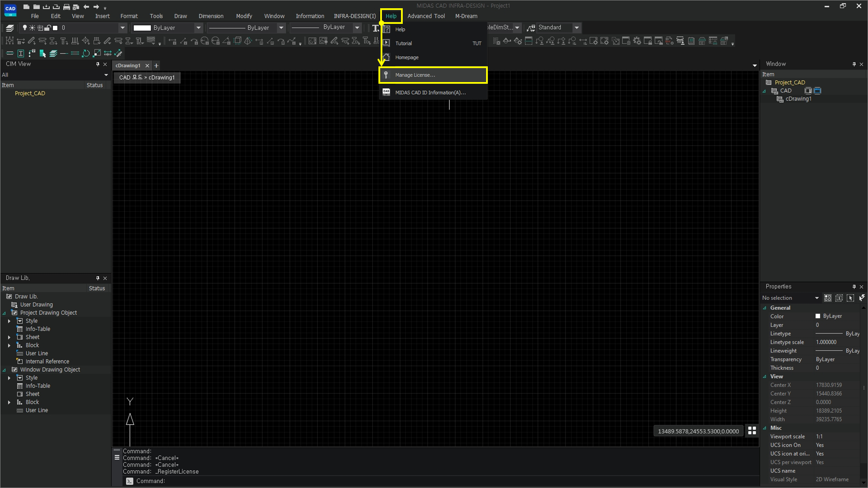Viewport: 868px width, 488px height.
Task: Collapse the Misc section in Properties
Action: 765,428
